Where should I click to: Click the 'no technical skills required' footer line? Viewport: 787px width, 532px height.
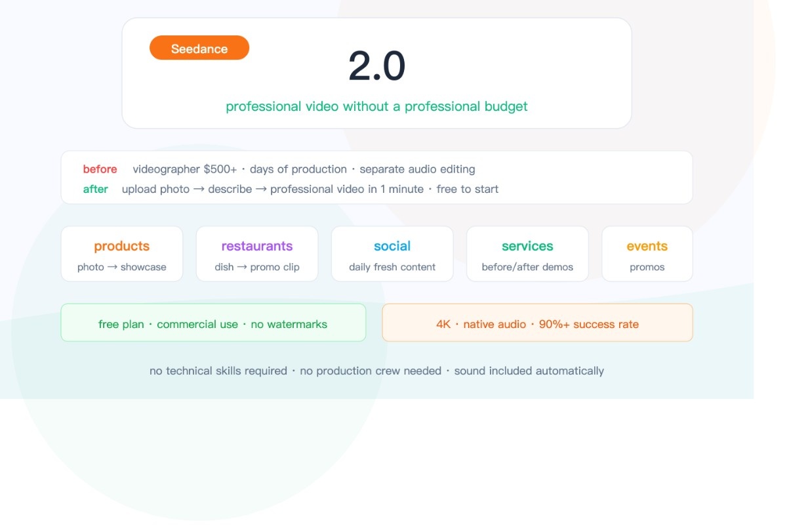tap(376, 371)
